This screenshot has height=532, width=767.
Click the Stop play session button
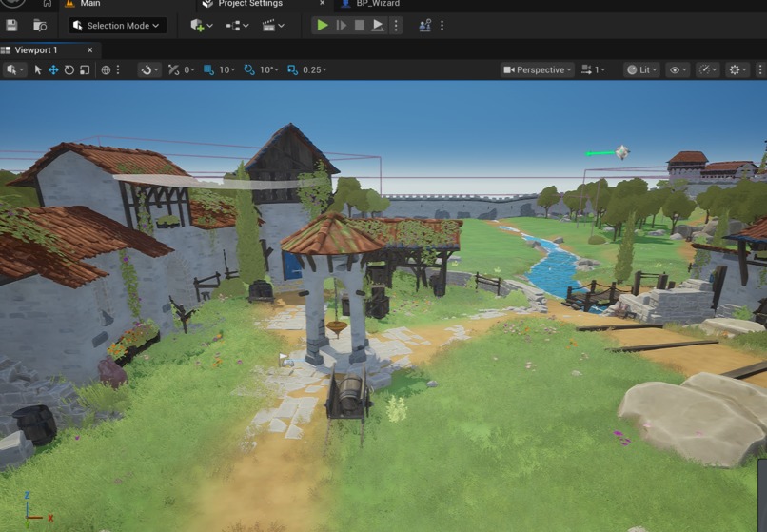pos(360,25)
